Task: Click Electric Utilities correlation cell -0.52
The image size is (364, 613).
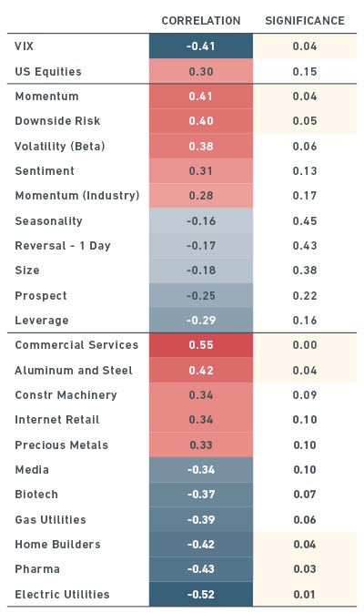Action: [x=201, y=594]
